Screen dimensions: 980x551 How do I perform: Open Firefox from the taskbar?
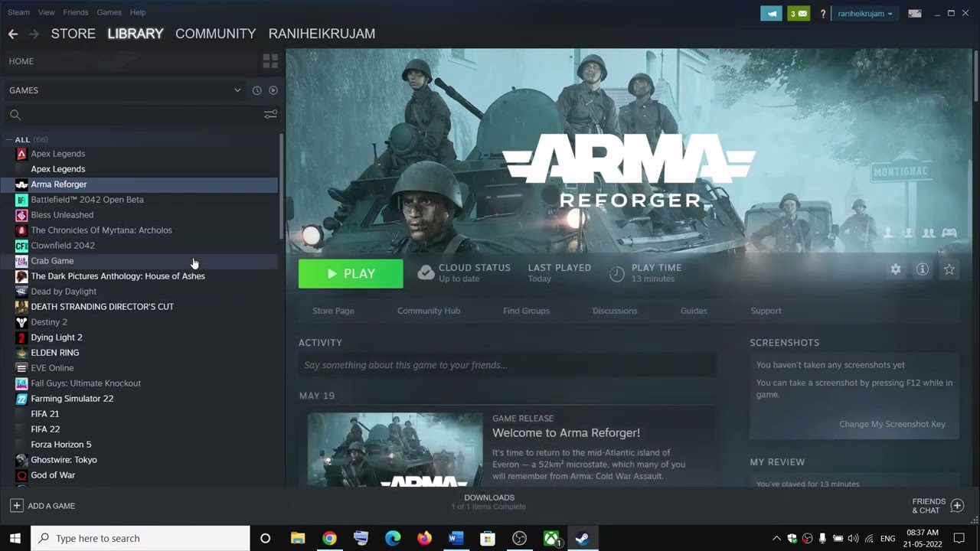pyautogui.click(x=424, y=539)
